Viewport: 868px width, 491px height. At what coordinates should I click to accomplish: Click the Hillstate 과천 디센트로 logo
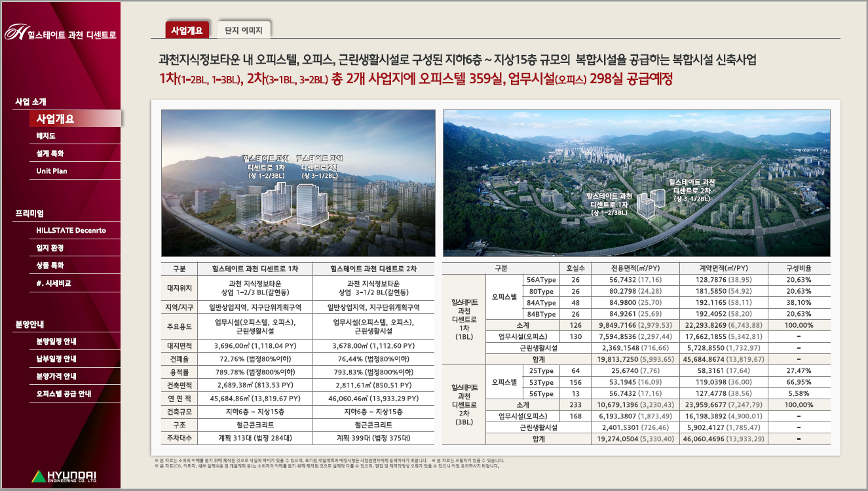pyautogui.click(x=60, y=33)
